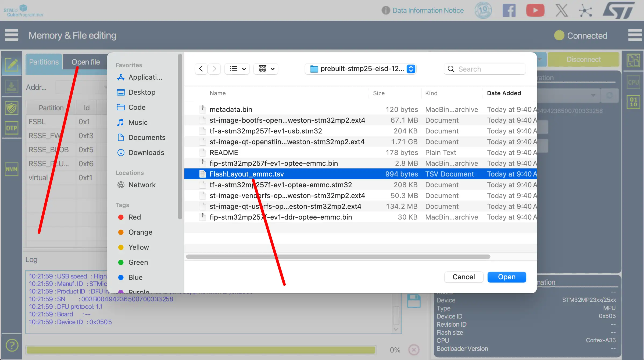Image resolution: width=644 pixels, height=360 pixels.
Task: Click the save log floppy disk icon
Action: pyautogui.click(x=414, y=301)
